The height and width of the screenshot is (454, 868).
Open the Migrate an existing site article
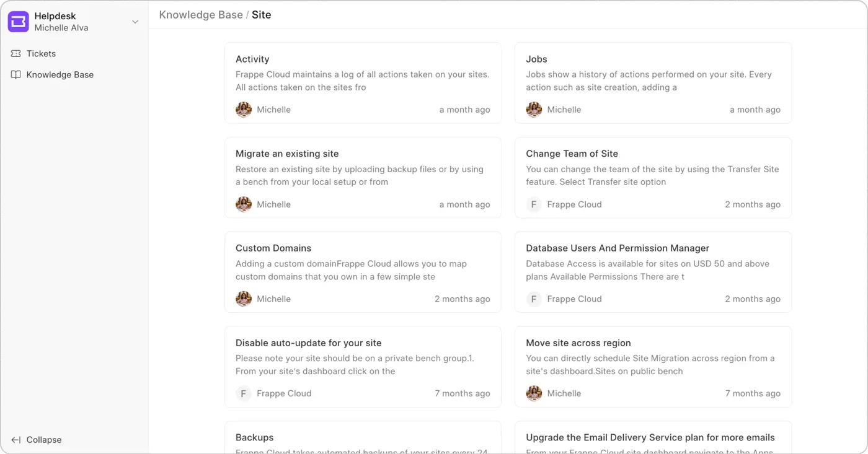click(363, 178)
